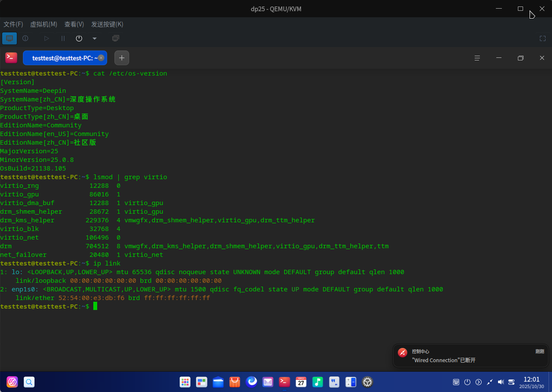
Task: Click the volume speaker tray icon
Action: coord(501,382)
